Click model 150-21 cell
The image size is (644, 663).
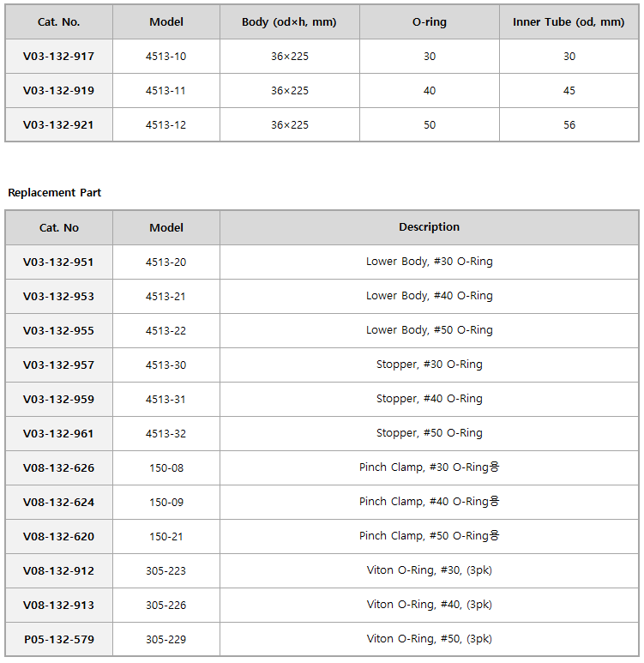pyautogui.click(x=166, y=537)
